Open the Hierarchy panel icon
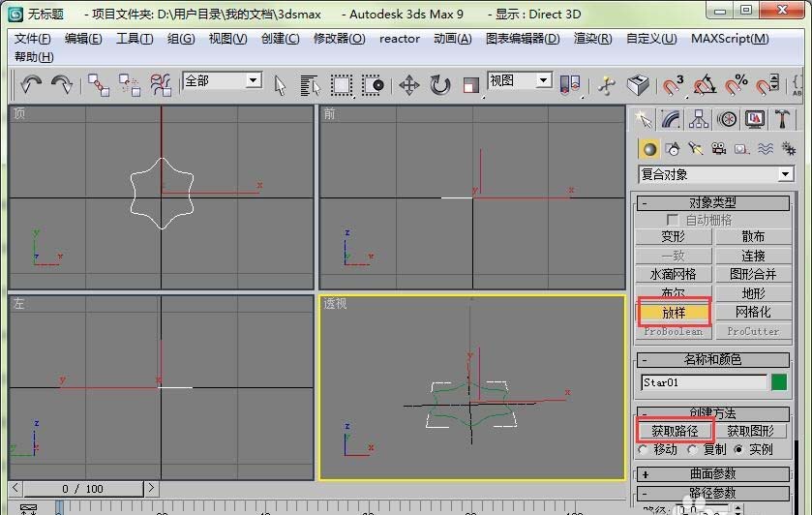812x515 pixels. pyautogui.click(x=699, y=120)
